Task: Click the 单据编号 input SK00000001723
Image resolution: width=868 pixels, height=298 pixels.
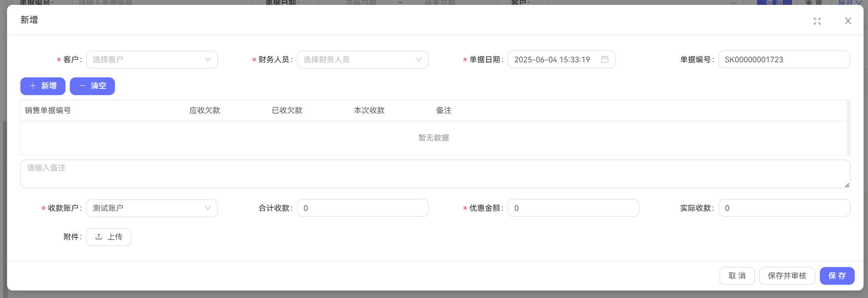Action: [784, 59]
